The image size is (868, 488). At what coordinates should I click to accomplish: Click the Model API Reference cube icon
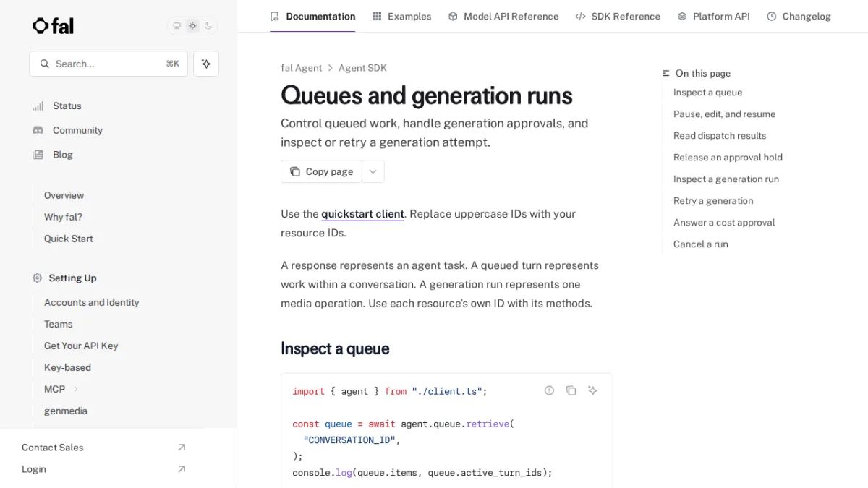click(x=453, y=16)
